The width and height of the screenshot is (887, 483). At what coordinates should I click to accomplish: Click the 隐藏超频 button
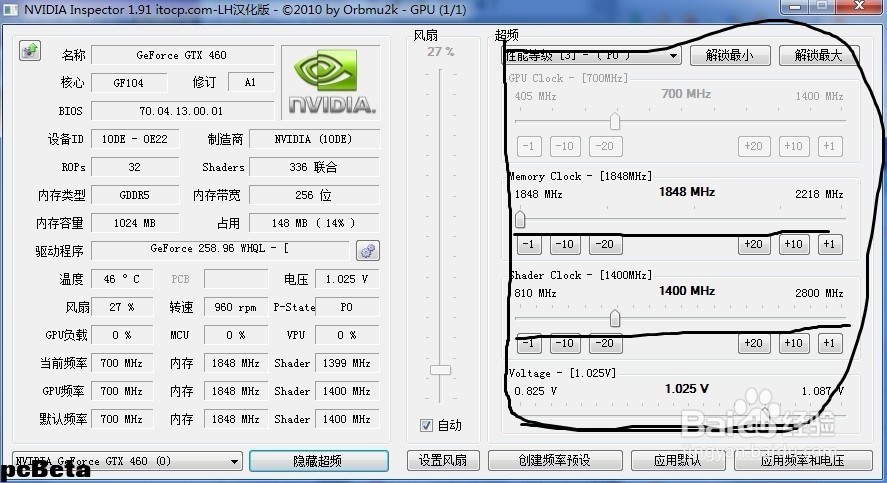pyautogui.click(x=318, y=460)
